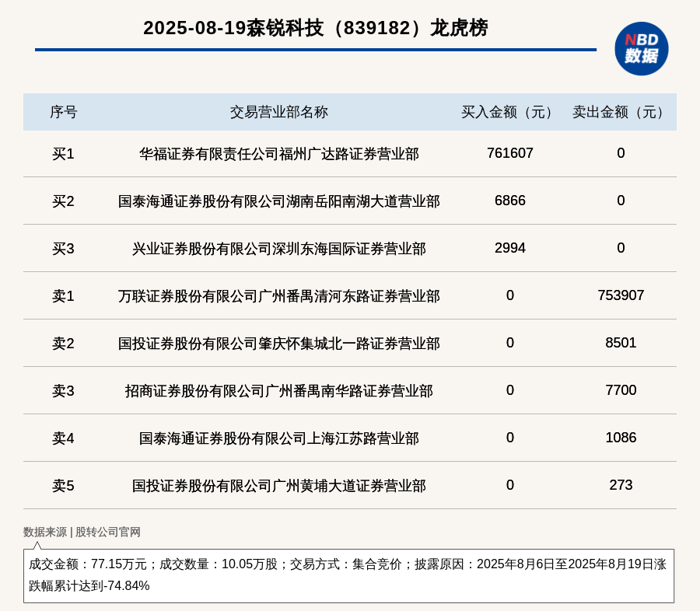Click the 卖3 row label
Image resolution: width=700 pixels, height=611 pixels.
pyautogui.click(x=64, y=390)
